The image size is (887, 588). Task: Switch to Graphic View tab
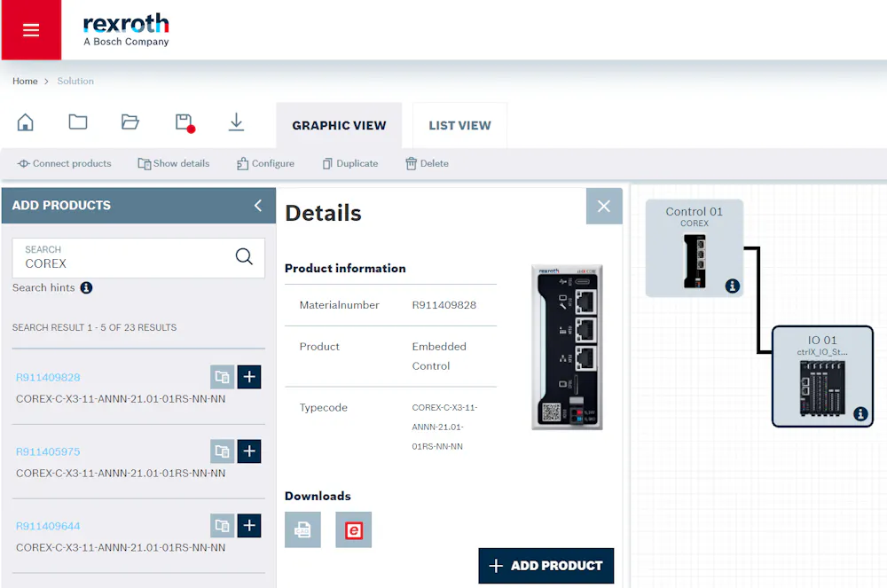click(339, 126)
